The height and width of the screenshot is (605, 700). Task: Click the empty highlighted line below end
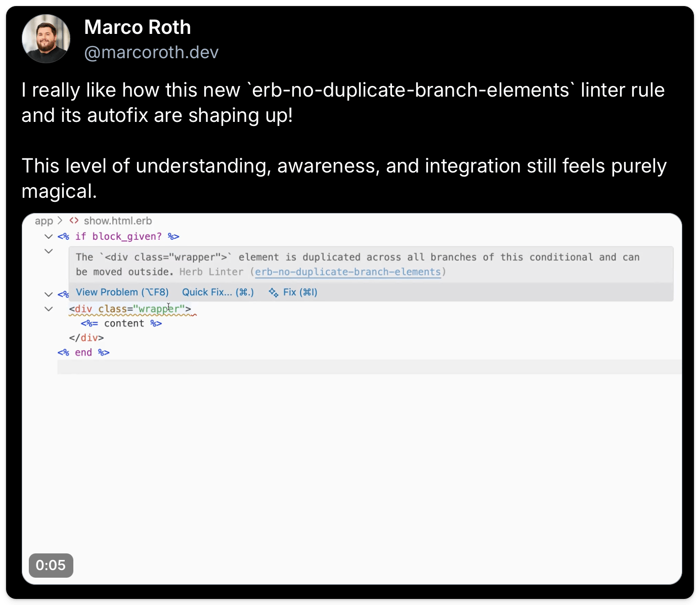pyautogui.click(x=354, y=367)
